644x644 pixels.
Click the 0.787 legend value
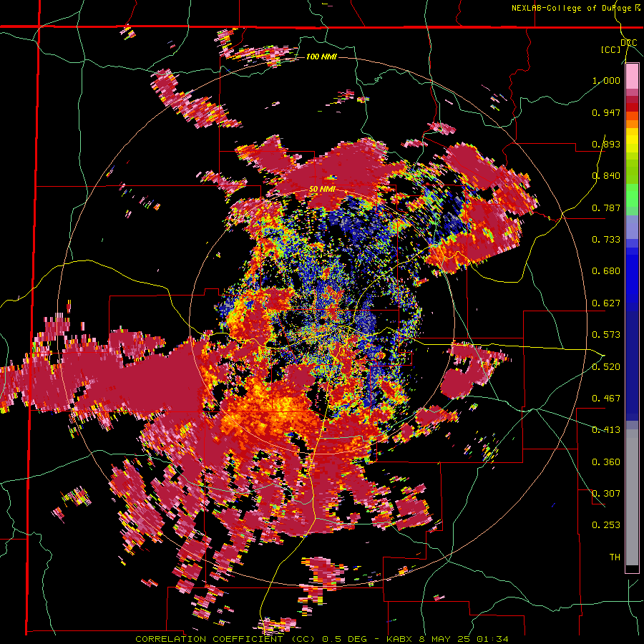click(x=606, y=208)
